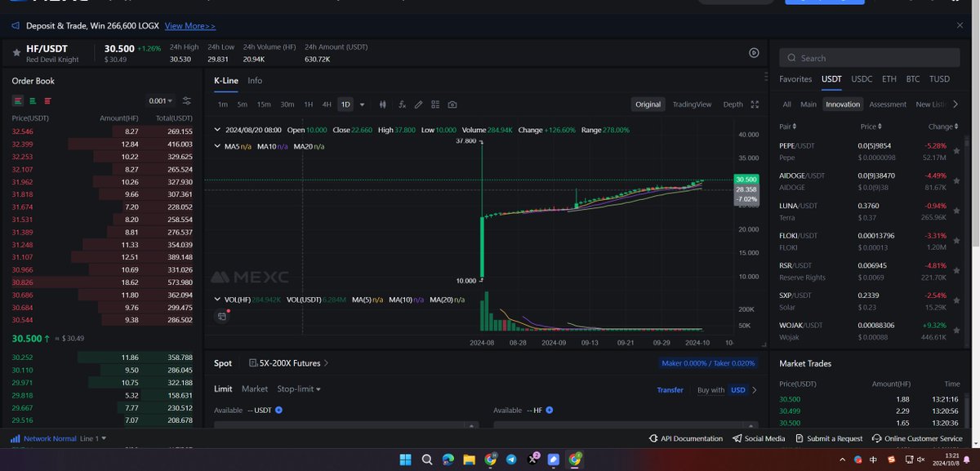Expand more timeframes dropdown arrow
The image size is (980, 471).
(362, 104)
